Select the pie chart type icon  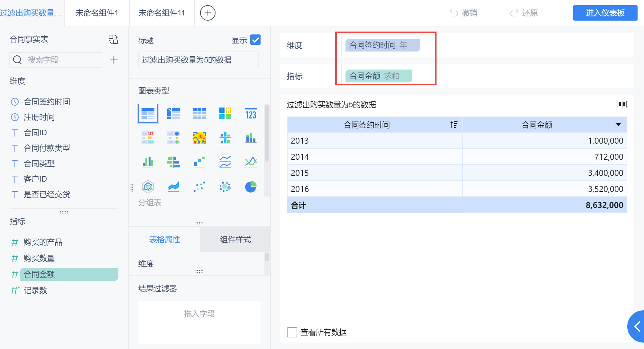(251, 187)
